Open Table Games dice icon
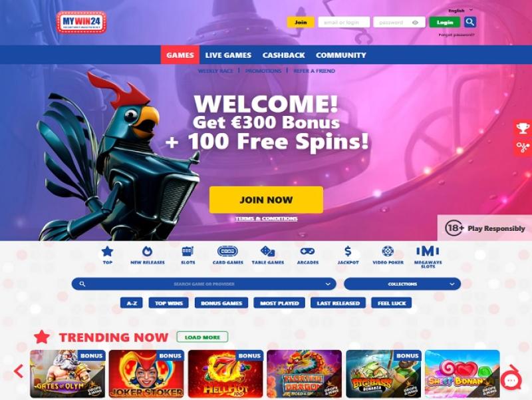This screenshot has height=400, width=532. pos(268,252)
